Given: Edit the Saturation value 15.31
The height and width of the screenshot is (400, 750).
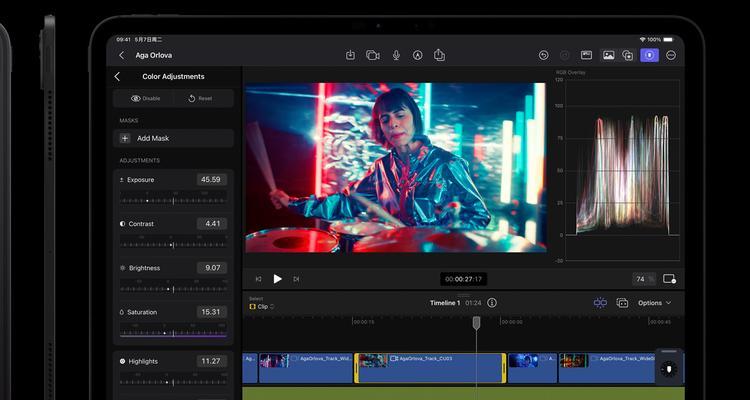Looking at the screenshot, I should 212,312.
